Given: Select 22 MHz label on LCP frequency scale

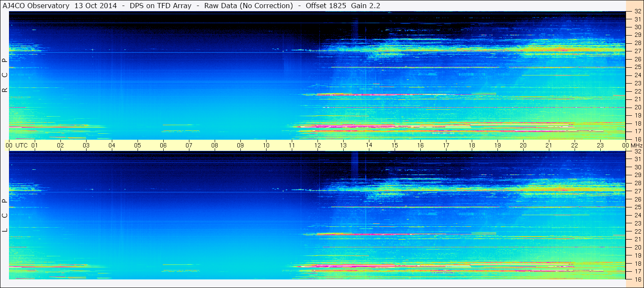Looking at the screenshot, I should [637, 231].
